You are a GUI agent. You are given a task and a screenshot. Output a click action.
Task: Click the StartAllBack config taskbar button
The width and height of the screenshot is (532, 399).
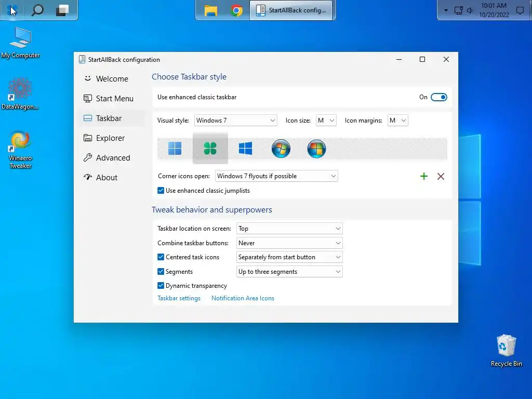point(291,10)
